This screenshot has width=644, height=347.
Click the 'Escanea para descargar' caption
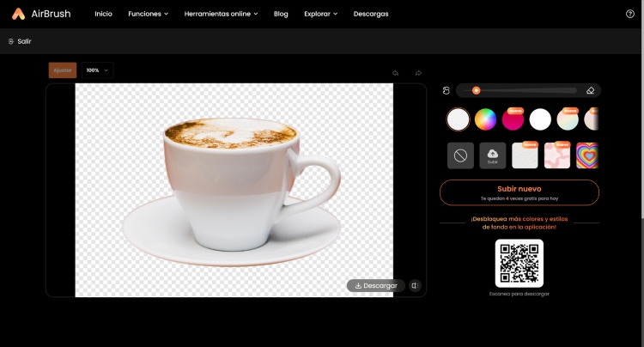[x=519, y=294]
